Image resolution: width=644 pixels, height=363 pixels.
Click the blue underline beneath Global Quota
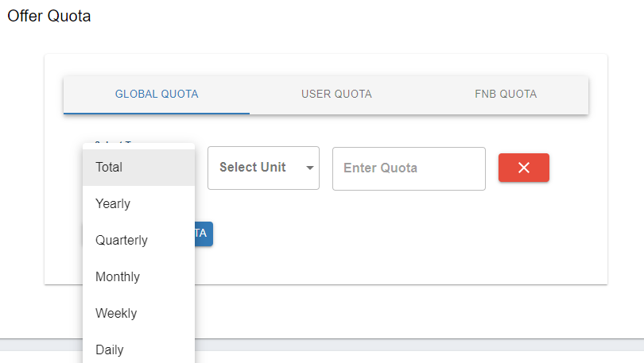pyautogui.click(x=157, y=113)
